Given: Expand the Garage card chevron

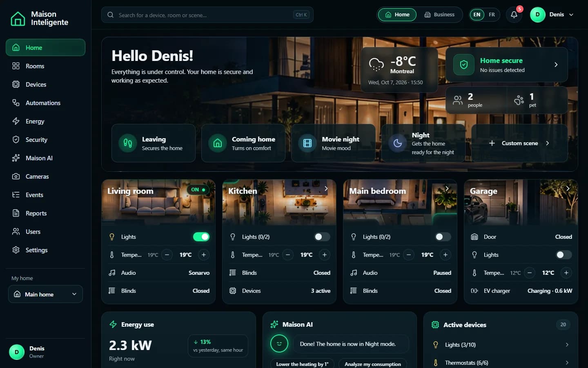Looking at the screenshot, I should pyautogui.click(x=568, y=188).
